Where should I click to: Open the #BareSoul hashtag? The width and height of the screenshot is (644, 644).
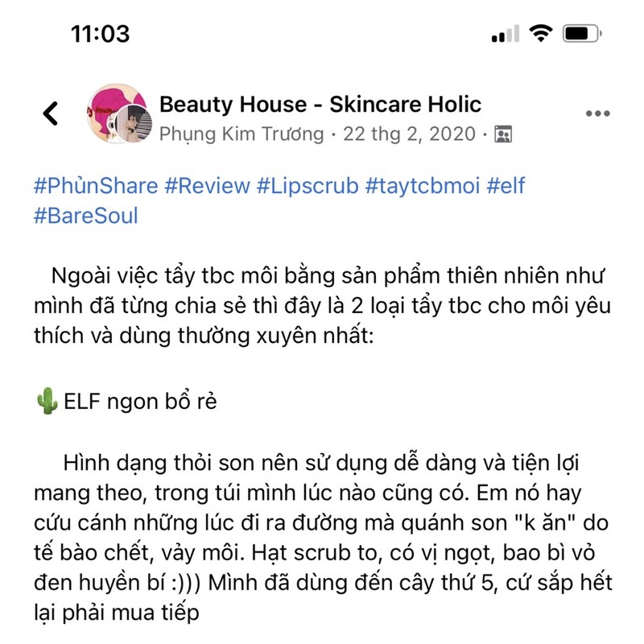(86, 216)
